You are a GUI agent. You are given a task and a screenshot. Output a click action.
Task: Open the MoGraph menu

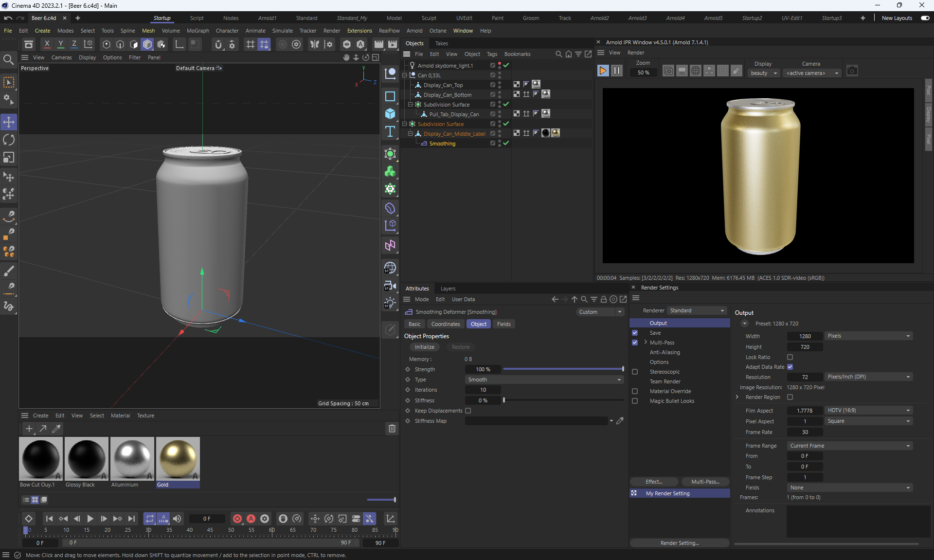pyautogui.click(x=198, y=31)
